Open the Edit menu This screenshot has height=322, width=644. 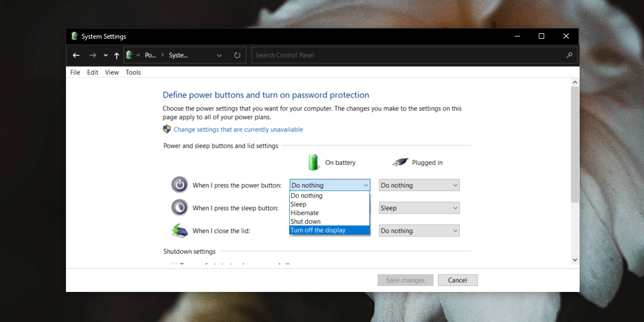93,72
